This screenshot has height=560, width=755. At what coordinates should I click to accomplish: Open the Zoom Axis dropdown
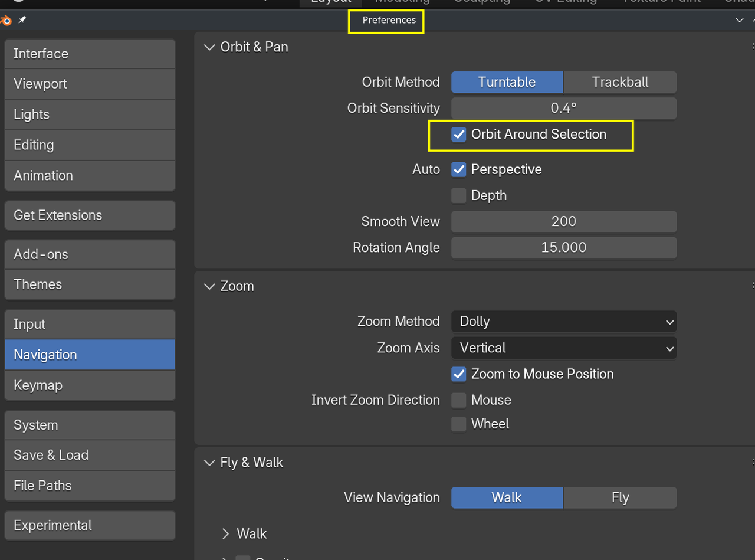pos(563,348)
